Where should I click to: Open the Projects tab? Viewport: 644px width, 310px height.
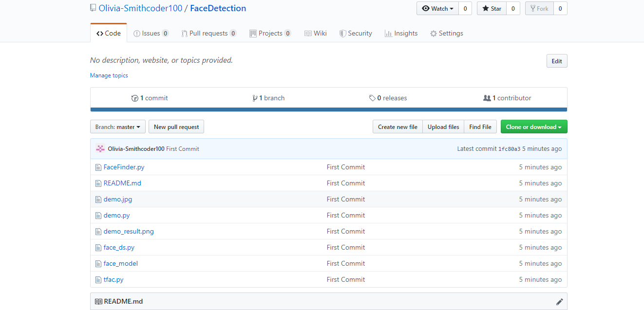270,33
